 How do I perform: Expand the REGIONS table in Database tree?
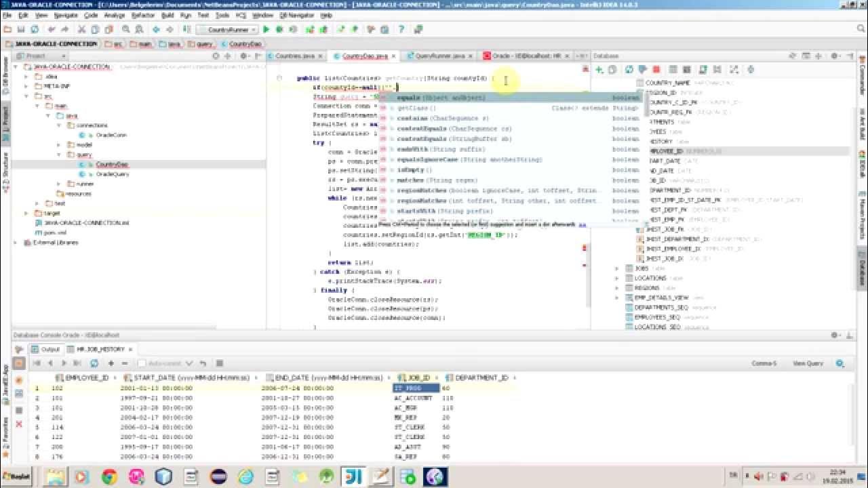616,287
